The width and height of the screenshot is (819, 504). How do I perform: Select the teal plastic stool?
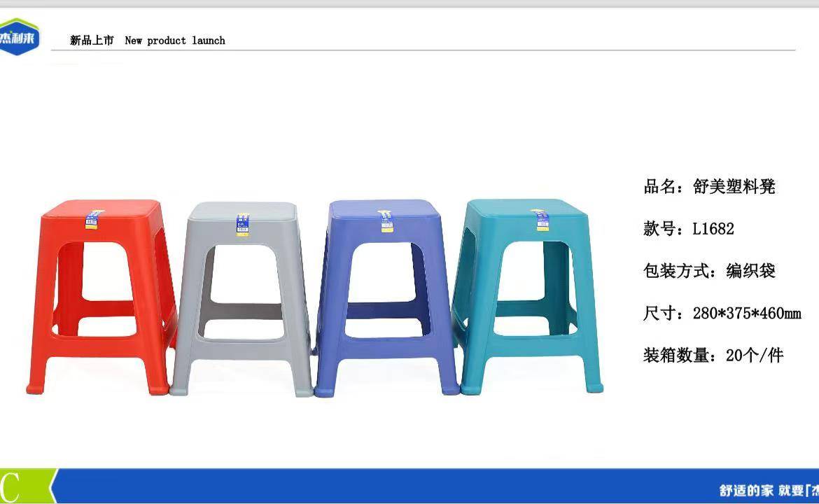coord(528,296)
